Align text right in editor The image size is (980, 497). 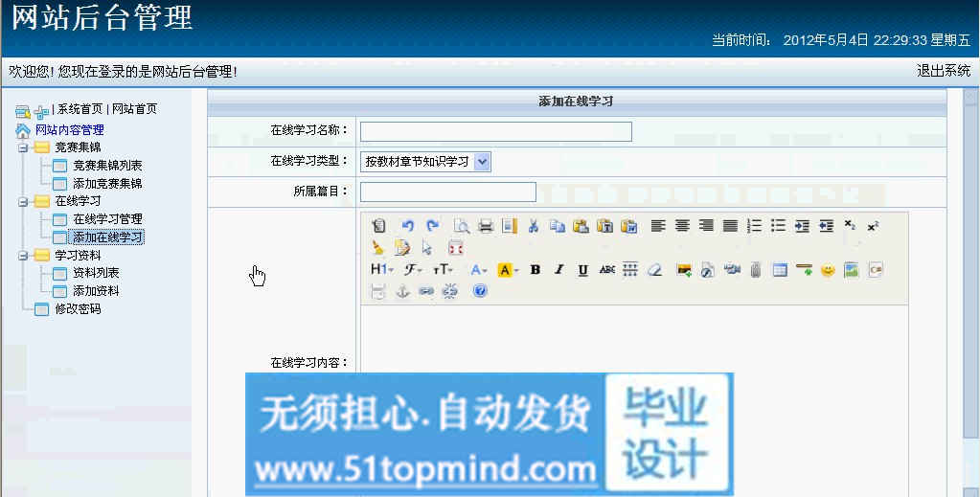coord(706,226)
